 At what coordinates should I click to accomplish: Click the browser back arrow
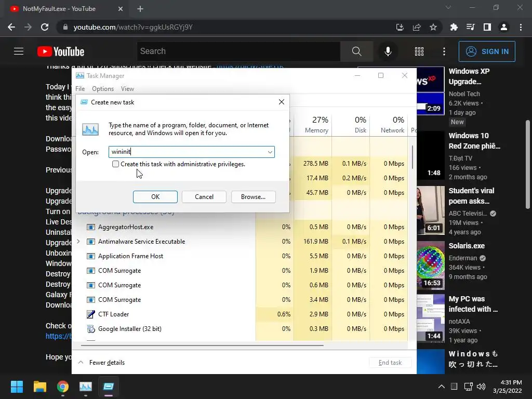tap(11, 27)
